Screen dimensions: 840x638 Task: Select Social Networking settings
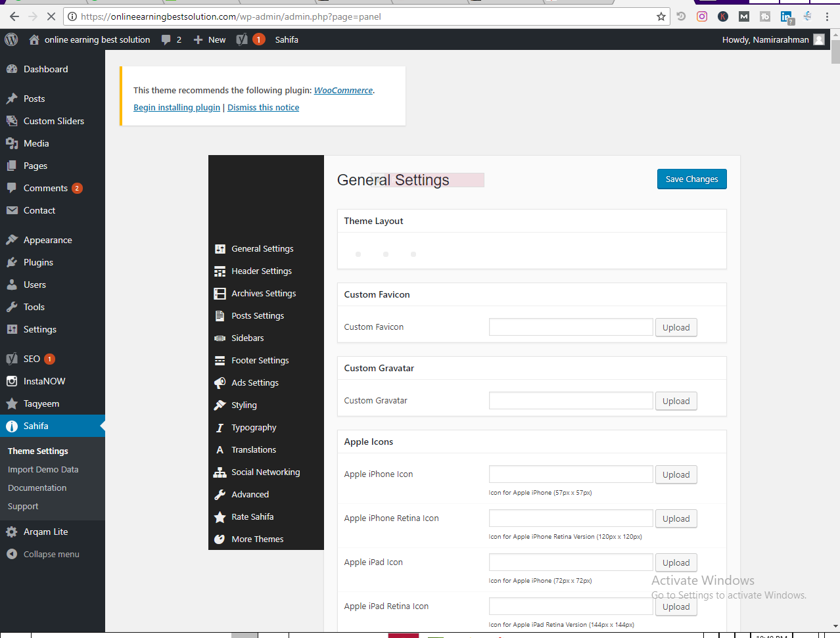tap(266, 472)
